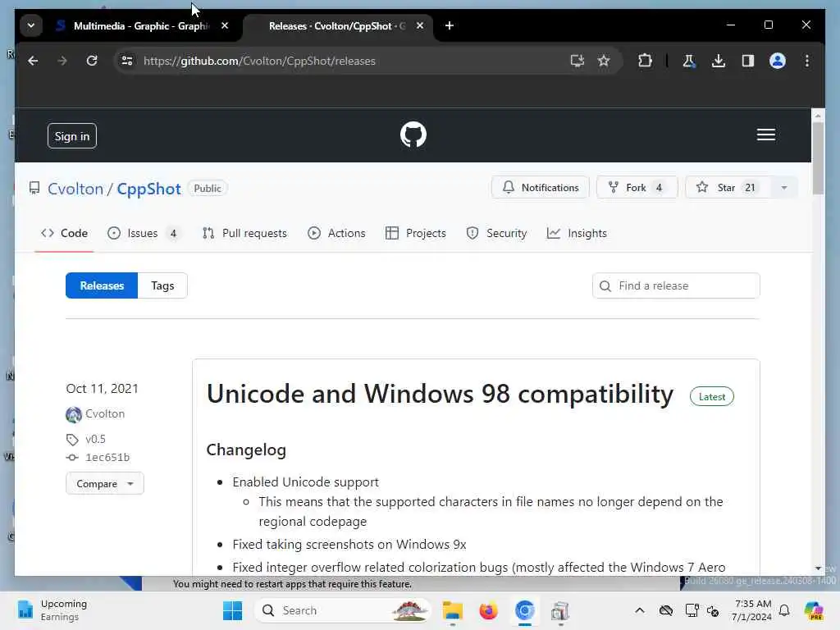Image resolution: width=840 pixels, height=630 pixels.
Task: Star the CppShot repository
Action: tap(727, 188)
